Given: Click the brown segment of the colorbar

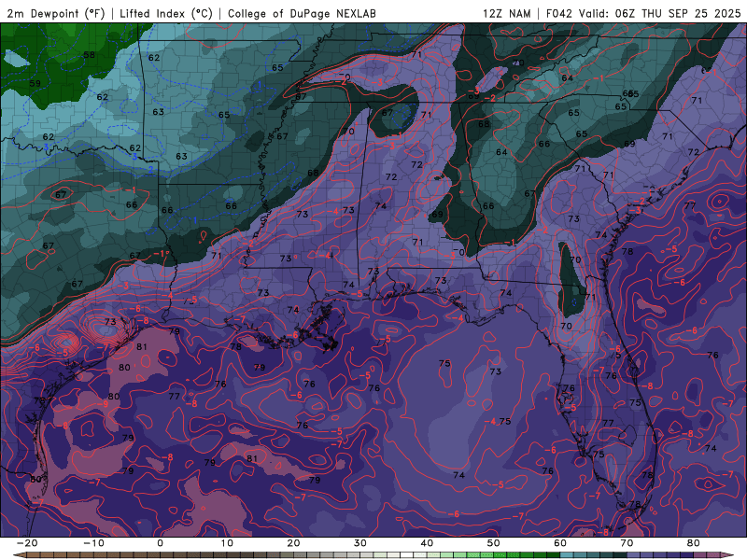Looking at the screenshot, I should pyautogui.click(x=86, y=555).
